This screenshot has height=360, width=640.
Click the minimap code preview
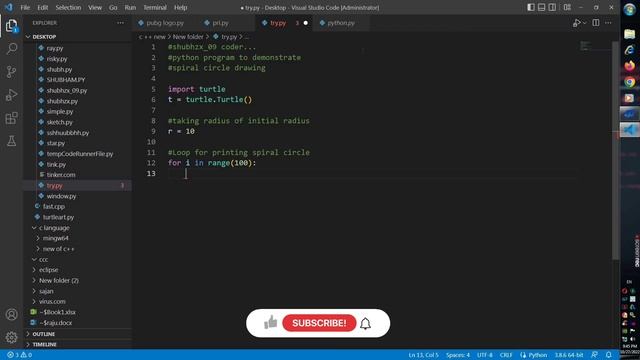point(585,46)
